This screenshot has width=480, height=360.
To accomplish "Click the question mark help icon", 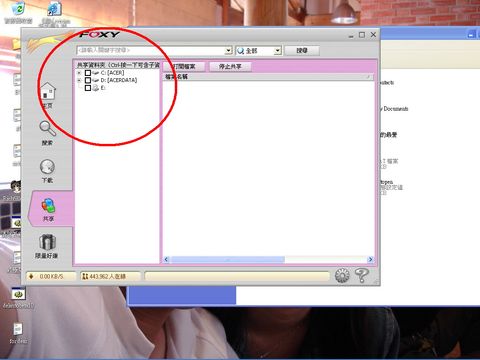I will (x=362, y=276).
